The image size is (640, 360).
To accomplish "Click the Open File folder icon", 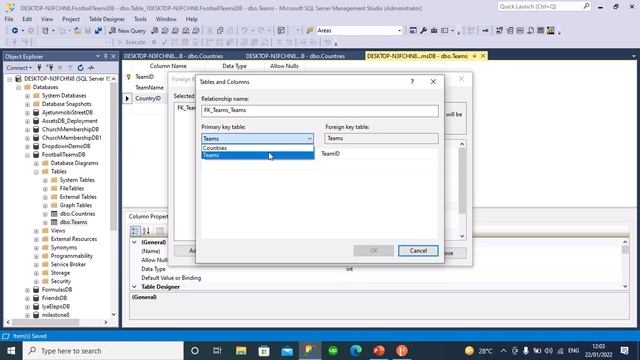I will coord(77,31).
